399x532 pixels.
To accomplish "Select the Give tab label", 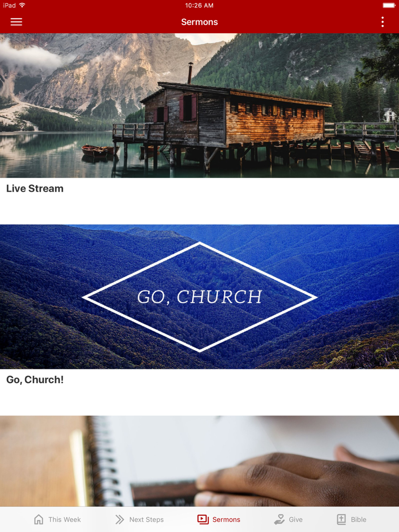I will tap(296, 520).
